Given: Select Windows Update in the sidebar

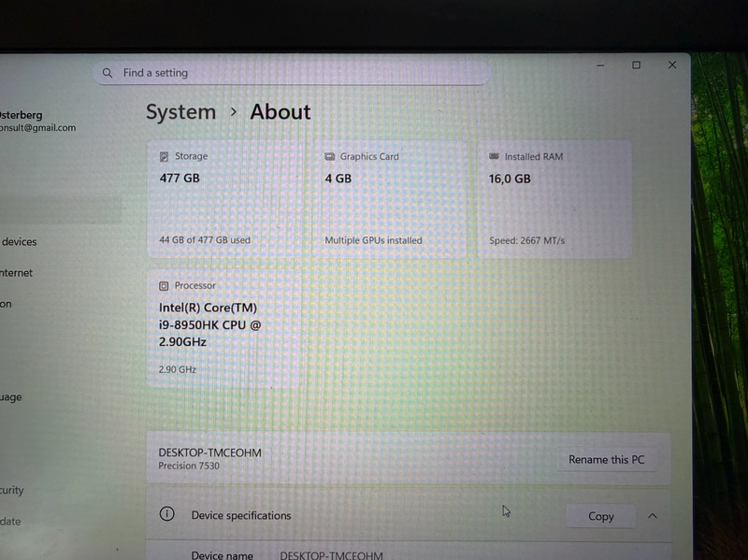Looking at the screenshot, I should 10,522.
